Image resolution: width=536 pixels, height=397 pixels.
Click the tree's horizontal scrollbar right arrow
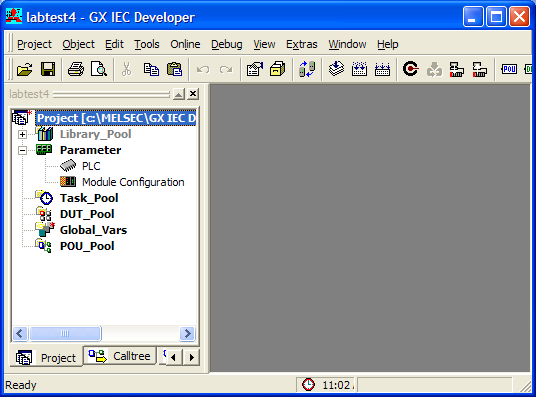[187, 333]
